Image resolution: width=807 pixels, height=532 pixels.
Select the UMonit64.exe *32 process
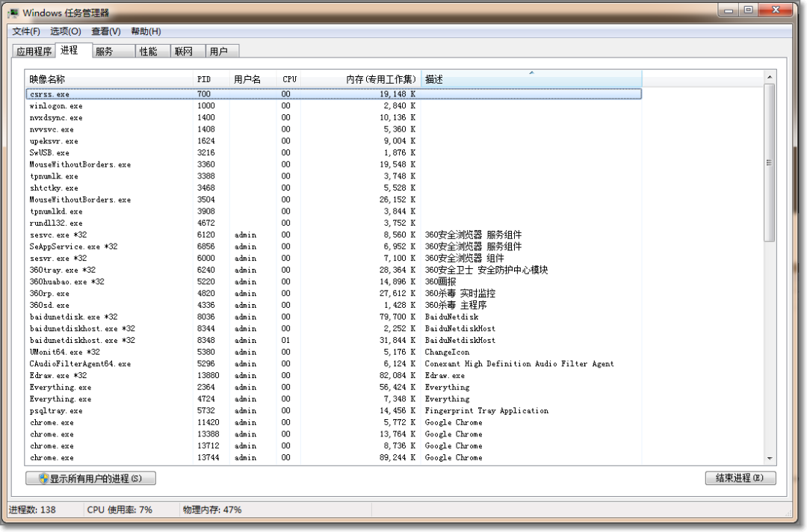[333, 352]
